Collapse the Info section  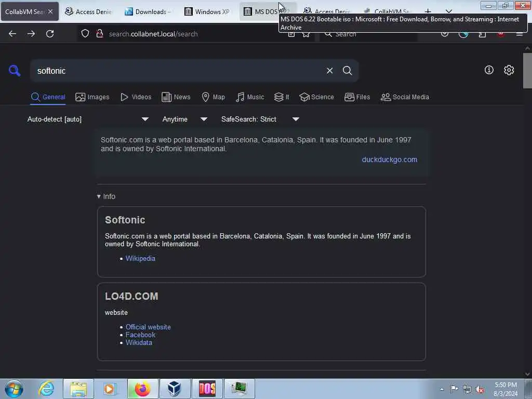click(106, 196)
